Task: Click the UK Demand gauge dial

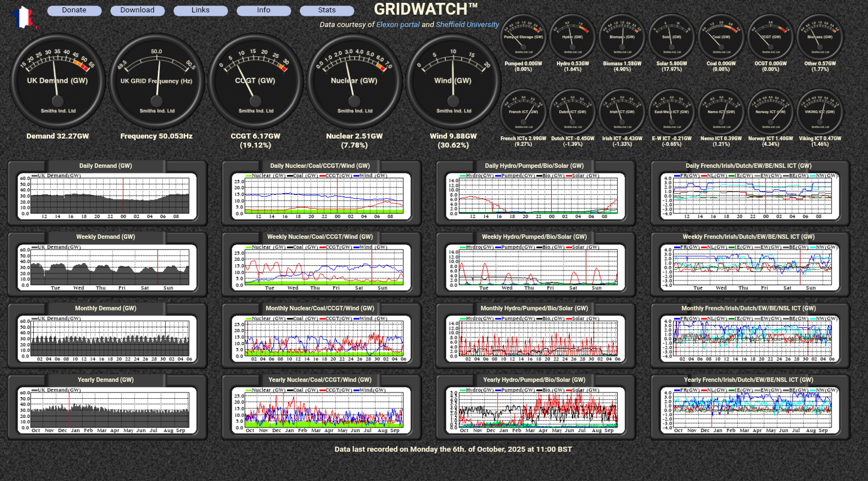Action: click(57, 81)
